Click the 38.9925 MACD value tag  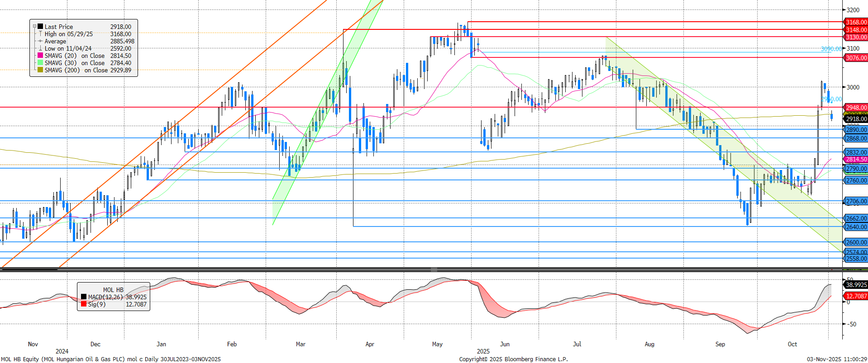tap(856, 285)
